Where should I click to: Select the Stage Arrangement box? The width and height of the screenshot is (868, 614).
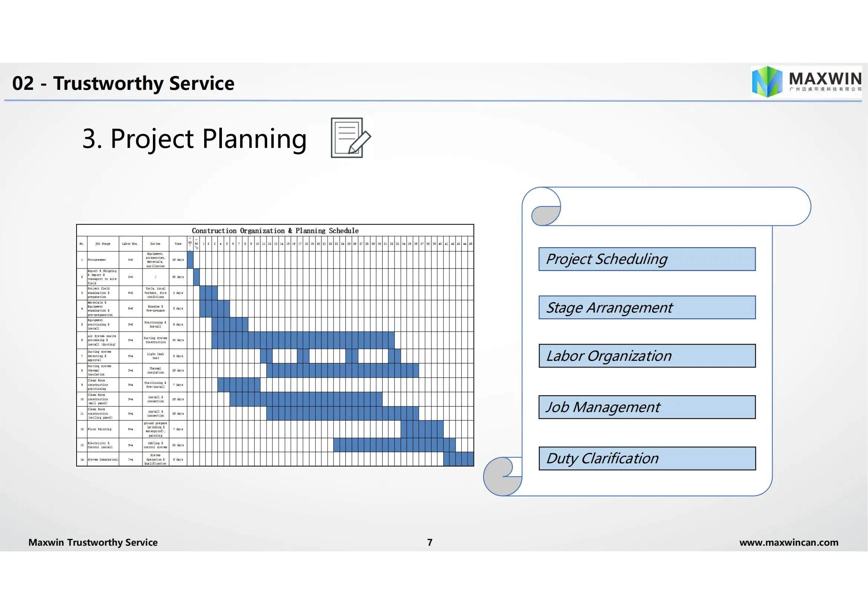point(647,307)
